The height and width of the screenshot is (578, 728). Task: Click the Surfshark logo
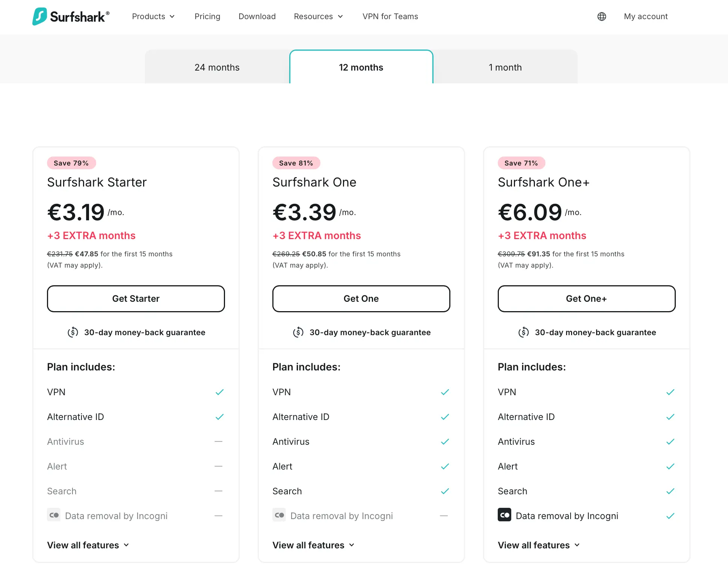[71, 17]
